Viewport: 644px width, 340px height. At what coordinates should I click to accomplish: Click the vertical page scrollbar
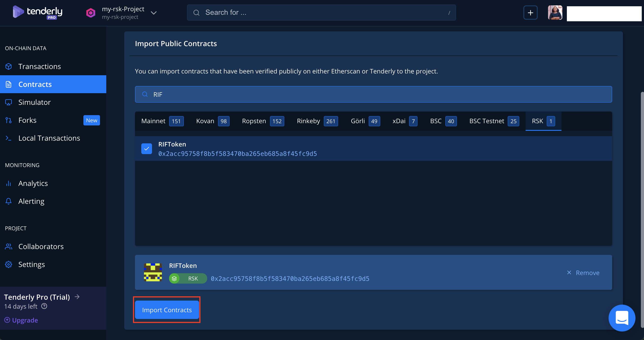click(x=642, y=210)
